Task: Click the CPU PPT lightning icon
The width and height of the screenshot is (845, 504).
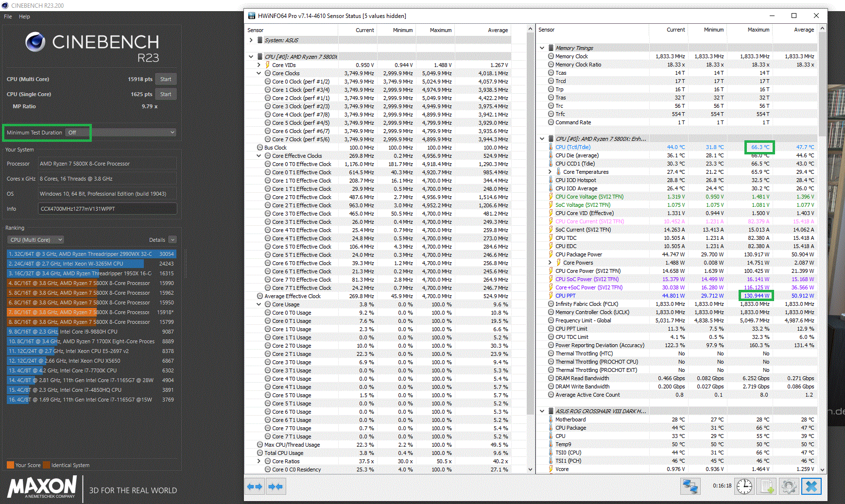Action: [551, 296]
